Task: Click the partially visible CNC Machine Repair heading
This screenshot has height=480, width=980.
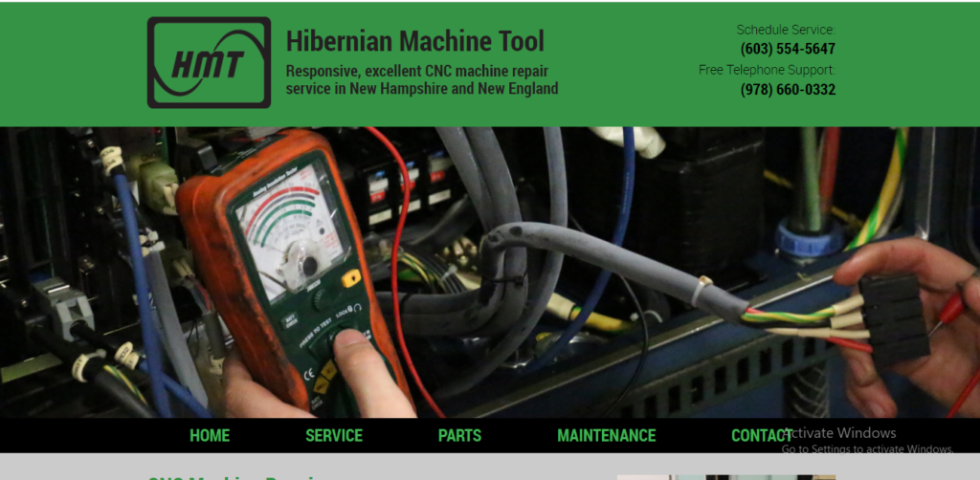Action: 234,476
